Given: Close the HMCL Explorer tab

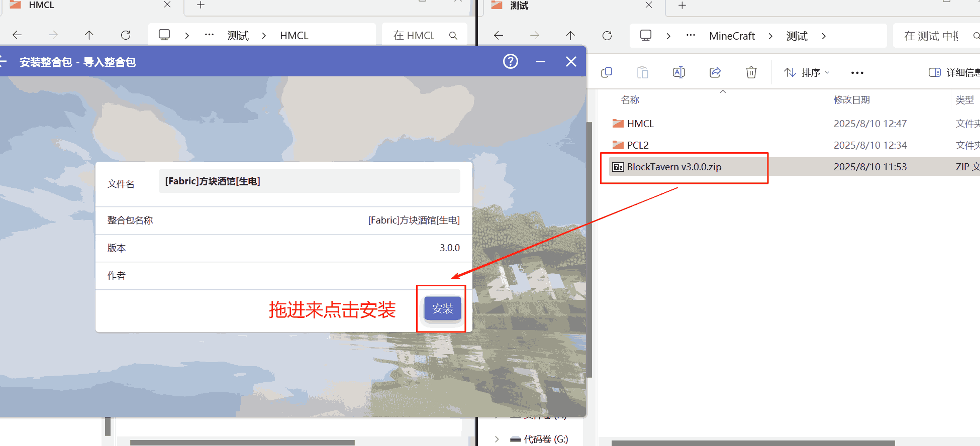Looking at the screenshot, I should click(167, 5).
